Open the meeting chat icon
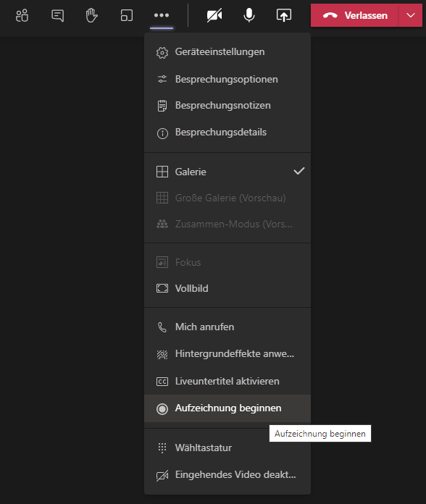426x504 pixels. point(57,15)
